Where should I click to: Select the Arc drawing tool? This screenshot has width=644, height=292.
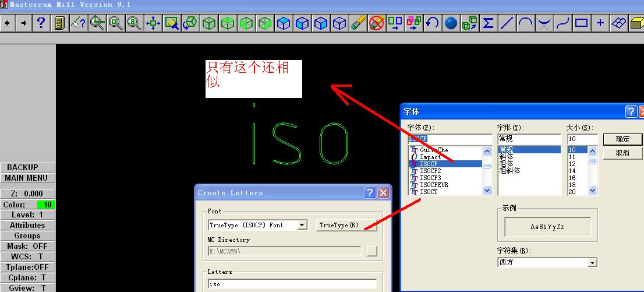525,23
